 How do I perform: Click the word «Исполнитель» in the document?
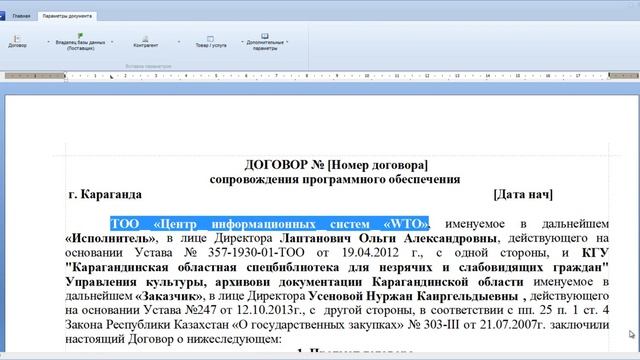pyautogui.click(x=111, y=238)
